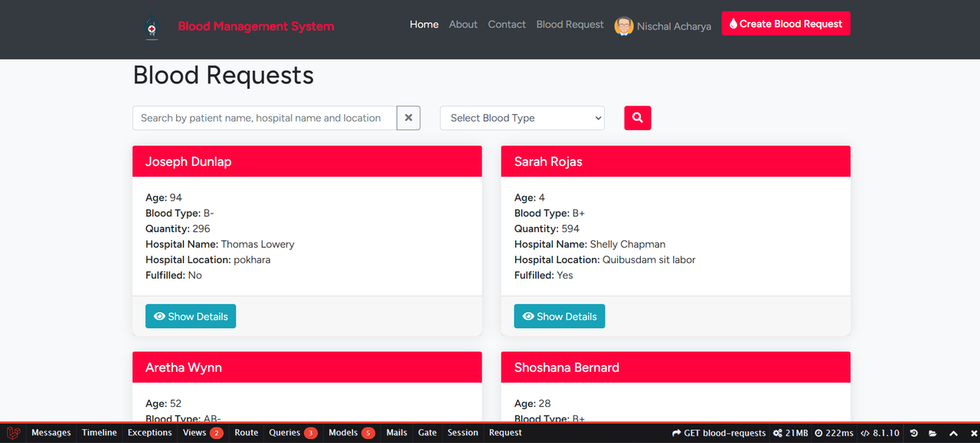The height and width of the screenshot is (443, 980).
Task: Focus the patient name search field
Action: [x=264, y=118]
